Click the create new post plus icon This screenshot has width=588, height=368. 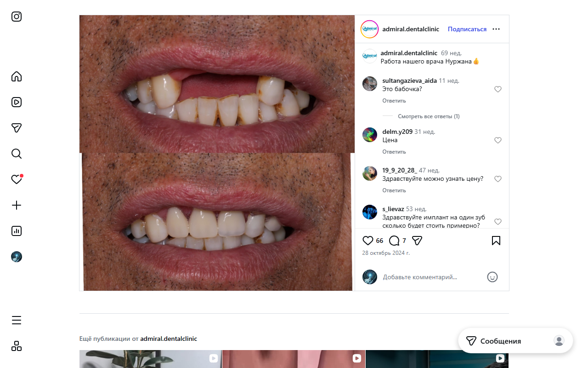point(17,205)
